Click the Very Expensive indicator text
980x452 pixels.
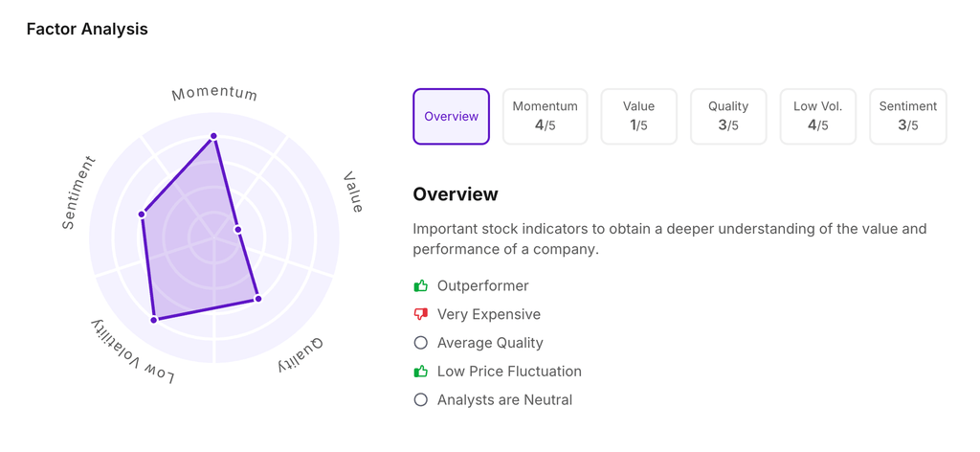[488, 314]
